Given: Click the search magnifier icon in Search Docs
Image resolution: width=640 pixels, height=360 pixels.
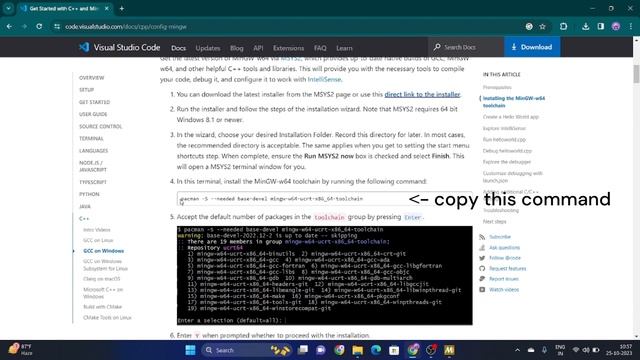Looking at the screenshot, I should click(x=437, y=47).
